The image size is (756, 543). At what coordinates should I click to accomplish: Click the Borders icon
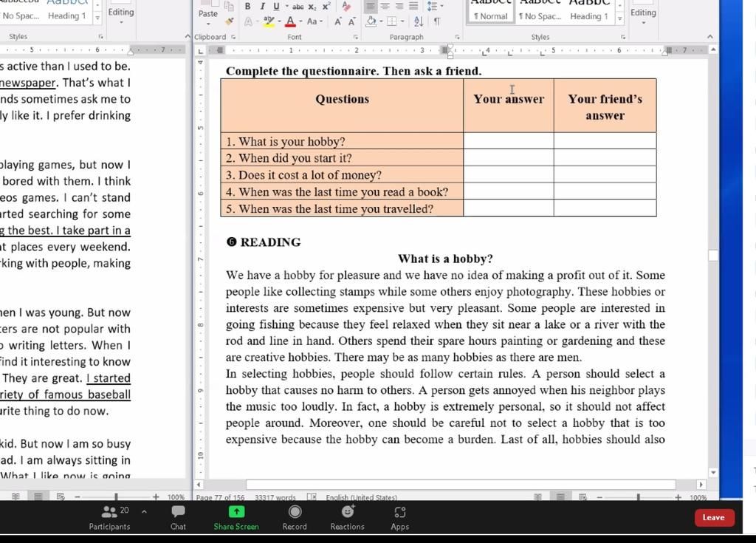point(392,21)
